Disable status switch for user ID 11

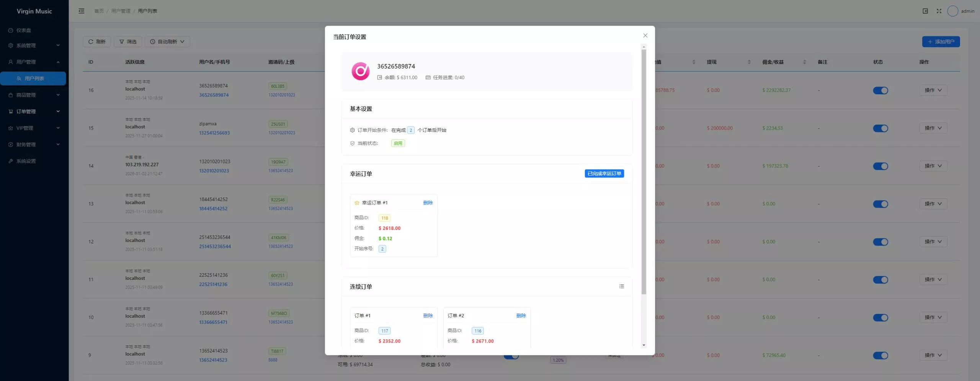click(x=880, y=280)
